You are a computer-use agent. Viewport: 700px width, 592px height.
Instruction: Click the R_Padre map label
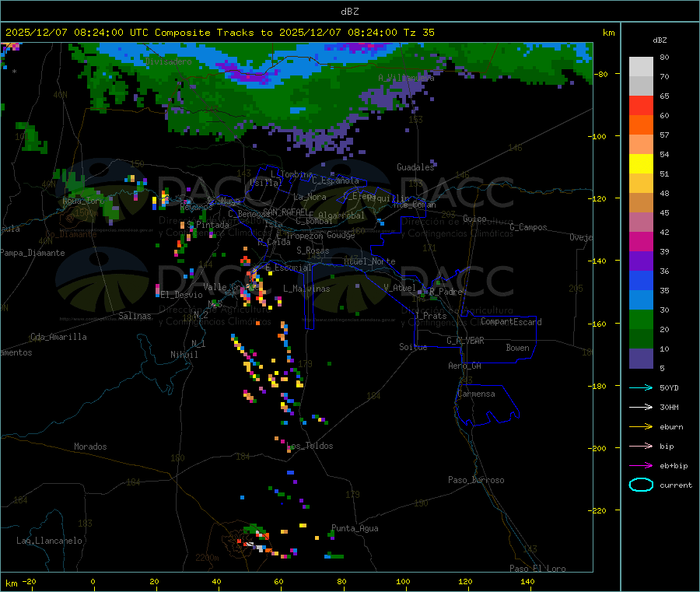click(x=446, y=292)
